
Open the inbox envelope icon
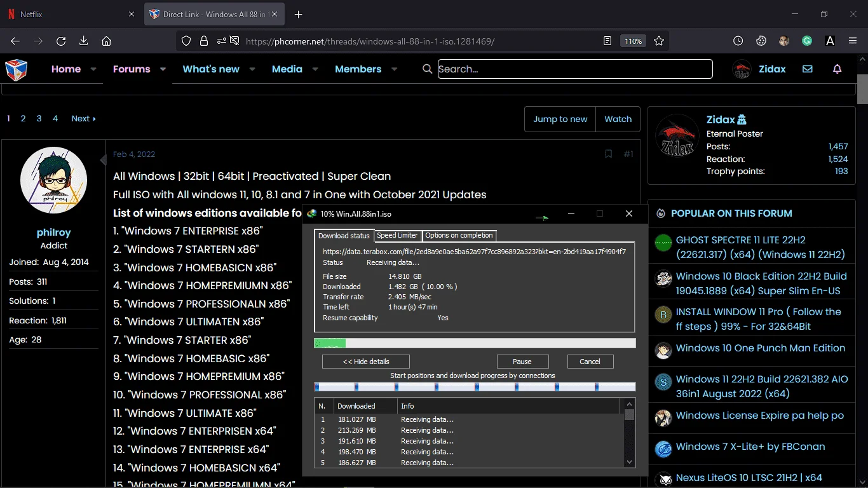pos(808,69)
